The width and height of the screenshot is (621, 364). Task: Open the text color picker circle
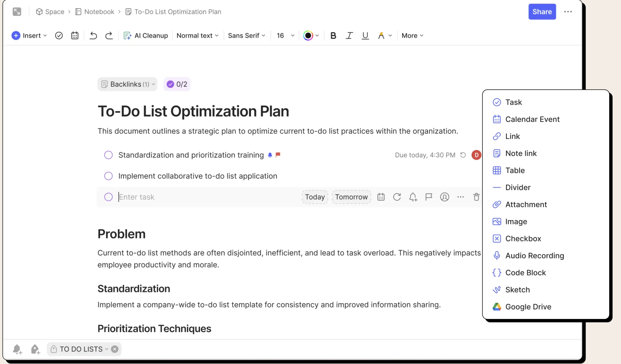click(308, 36)
